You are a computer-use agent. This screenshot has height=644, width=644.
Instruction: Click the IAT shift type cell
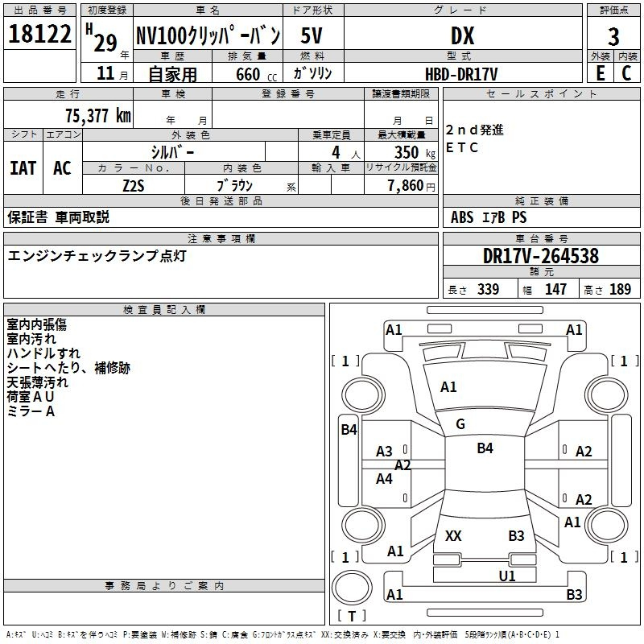point(23,168)
